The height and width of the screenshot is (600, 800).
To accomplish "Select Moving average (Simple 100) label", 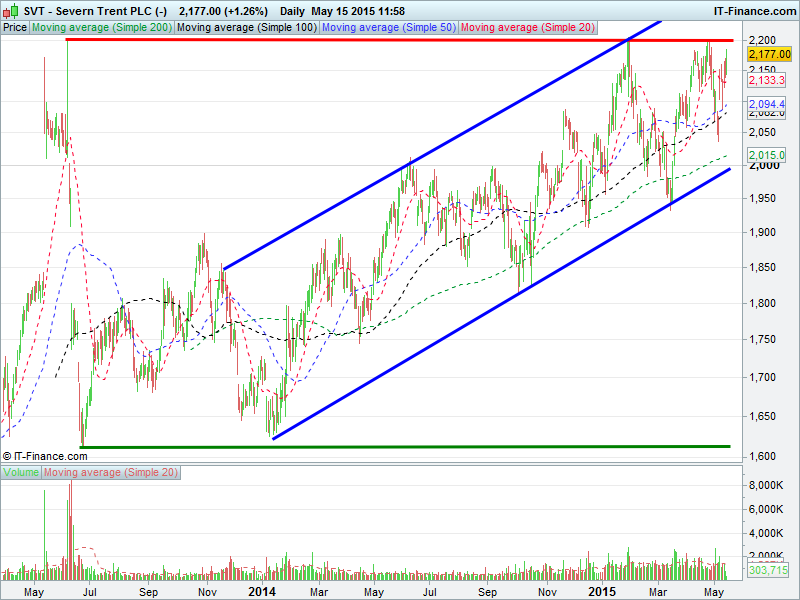I will [247, 28].
